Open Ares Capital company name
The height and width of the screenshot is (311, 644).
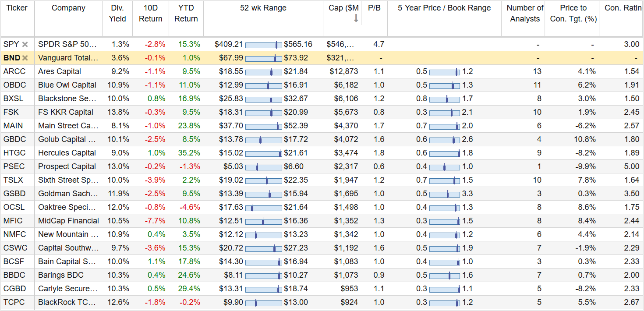60,71
